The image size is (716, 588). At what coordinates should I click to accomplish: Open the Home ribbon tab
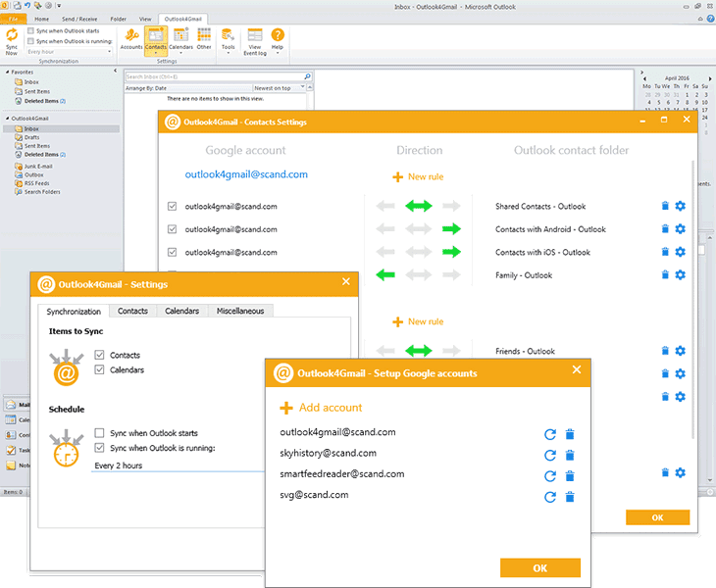coord(41,20)
